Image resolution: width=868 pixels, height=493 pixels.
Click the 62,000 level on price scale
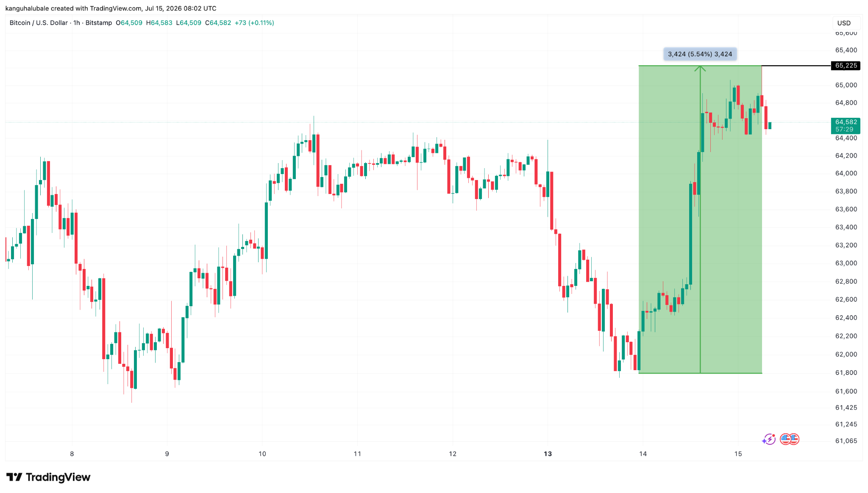click(x=846, y=355)
